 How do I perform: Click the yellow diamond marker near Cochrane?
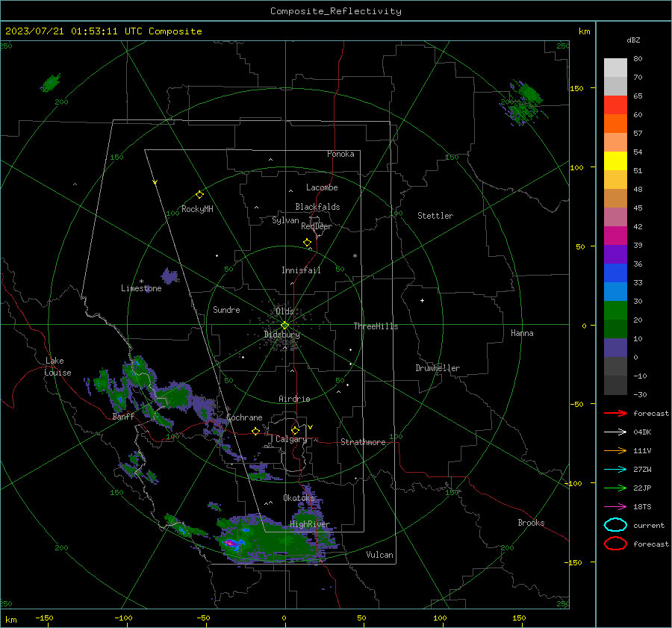(255, 431)
